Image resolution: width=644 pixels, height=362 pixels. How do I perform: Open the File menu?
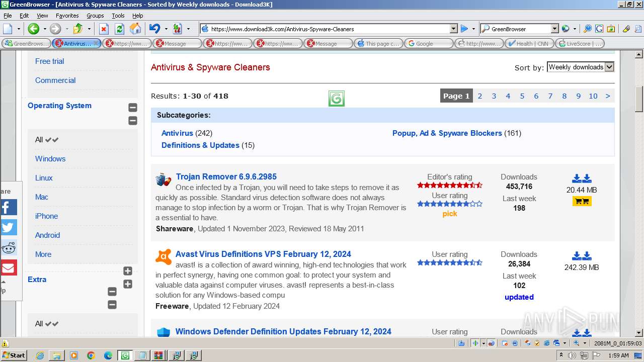click(x=8, y=16)
